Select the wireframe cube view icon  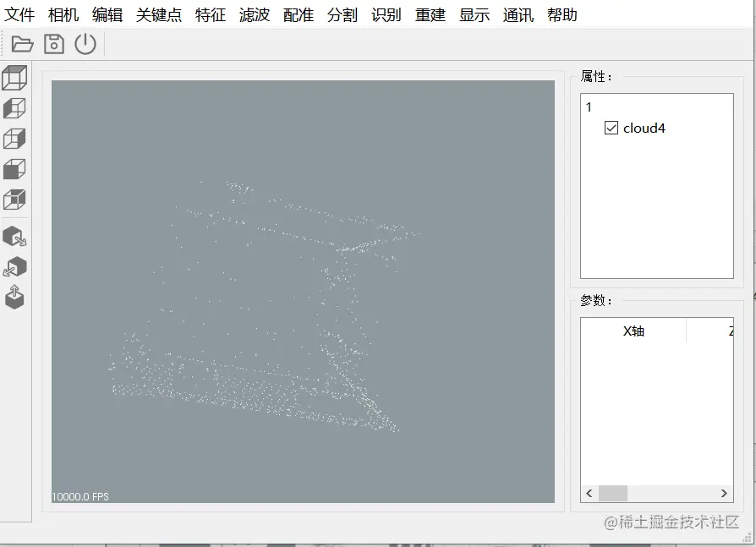tap(14, 78)
